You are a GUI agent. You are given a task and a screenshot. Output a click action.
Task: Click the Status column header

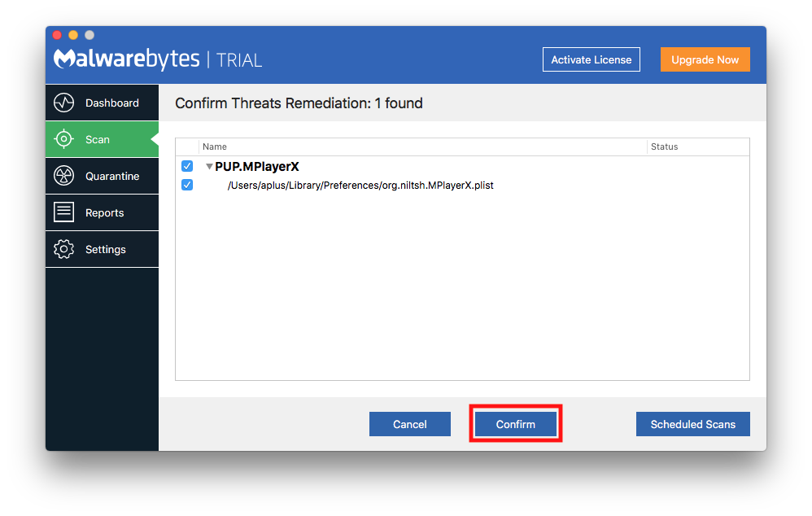point(665,146)
